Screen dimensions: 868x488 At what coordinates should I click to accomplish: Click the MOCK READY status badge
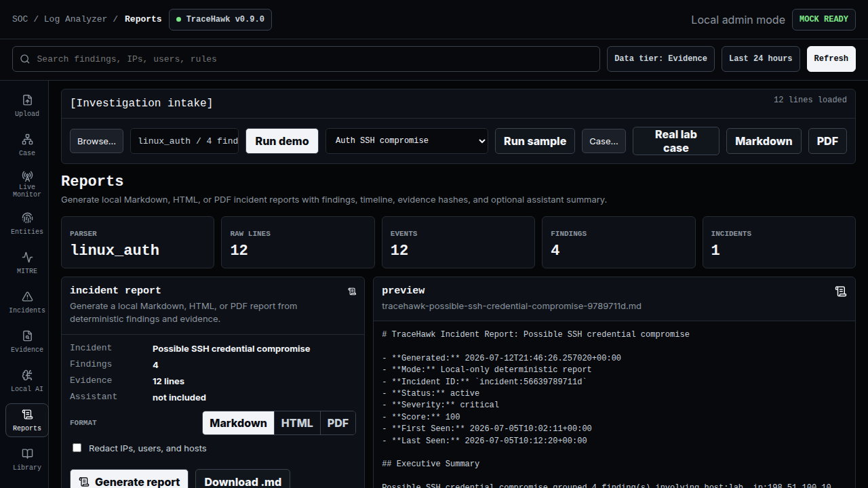(x=824, y=19)
